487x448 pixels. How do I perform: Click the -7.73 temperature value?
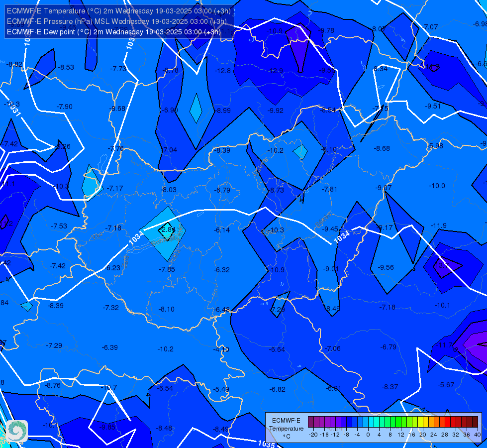click(x=118, y=69)
